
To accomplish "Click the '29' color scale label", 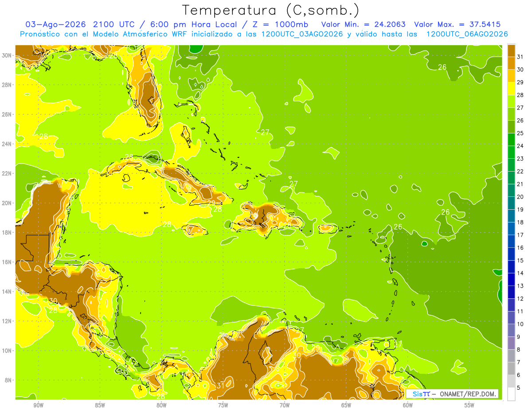I will (520, 82).
